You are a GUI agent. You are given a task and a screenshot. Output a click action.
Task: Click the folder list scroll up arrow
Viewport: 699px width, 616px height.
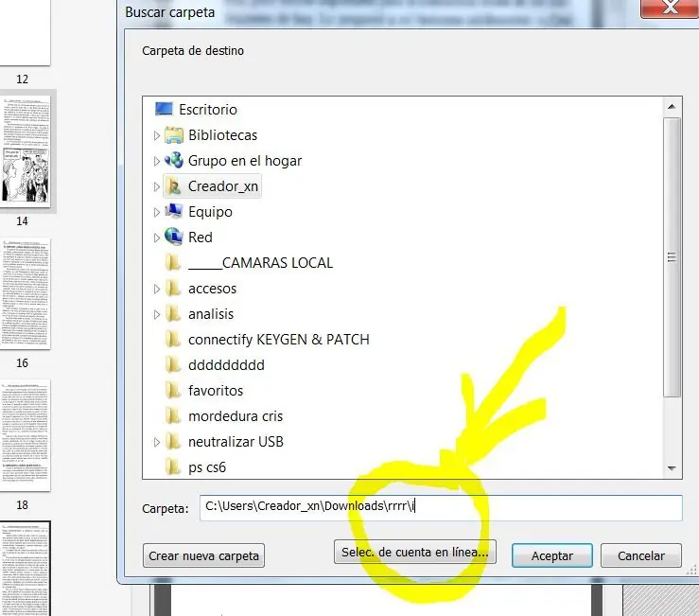[x=672, y=107]
